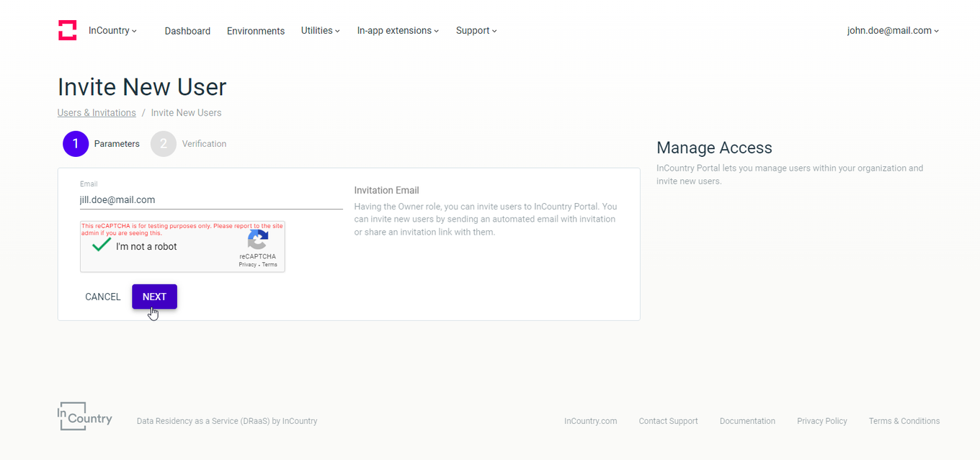Expand the Utilities dropdown menu
Image resolution: width=980 pixels, height=460 pixels.
pos(320,30)
